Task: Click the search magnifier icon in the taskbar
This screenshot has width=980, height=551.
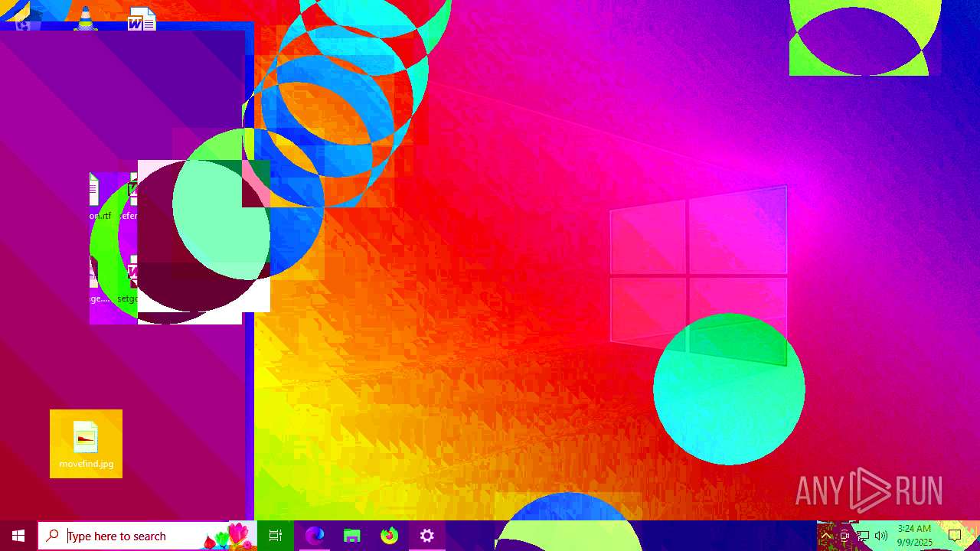Action: pyautogui.click(x=52, y=536)
